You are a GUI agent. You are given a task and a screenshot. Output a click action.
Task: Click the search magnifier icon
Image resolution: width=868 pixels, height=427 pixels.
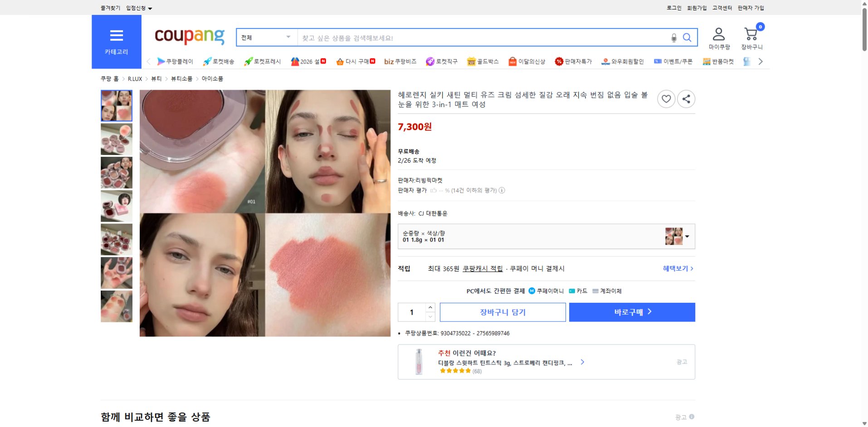click(688, 38)
